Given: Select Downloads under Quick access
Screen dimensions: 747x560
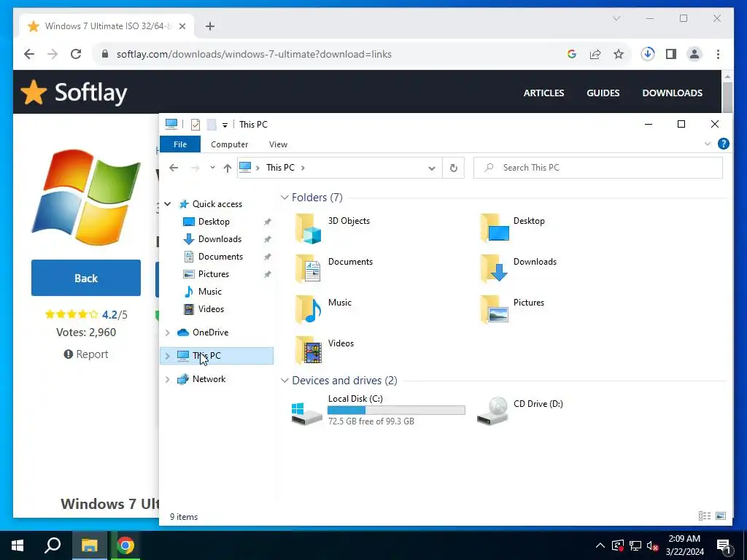Looking at the screenshot, I should tap(220, 239).
